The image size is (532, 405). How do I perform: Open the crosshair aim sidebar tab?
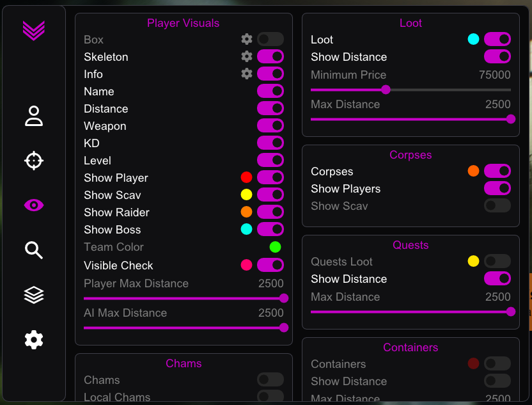(x=34, y=161)
